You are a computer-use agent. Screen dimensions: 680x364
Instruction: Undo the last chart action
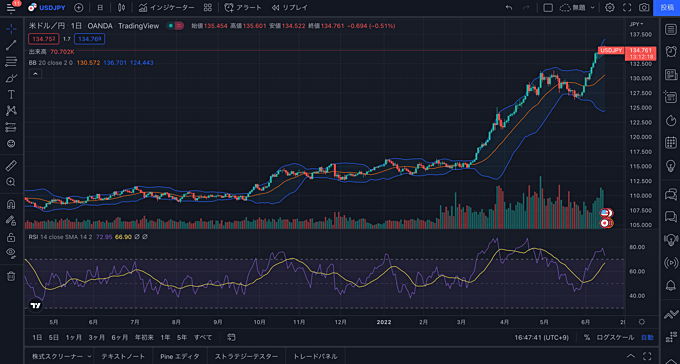(509, 7)
